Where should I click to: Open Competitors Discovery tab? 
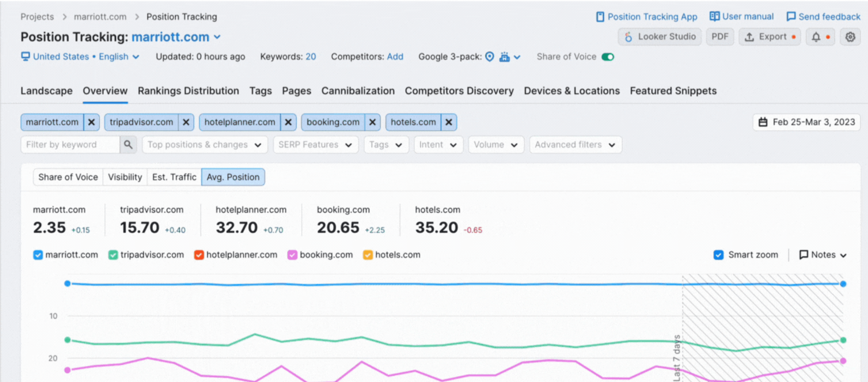[x=459, y=91]
